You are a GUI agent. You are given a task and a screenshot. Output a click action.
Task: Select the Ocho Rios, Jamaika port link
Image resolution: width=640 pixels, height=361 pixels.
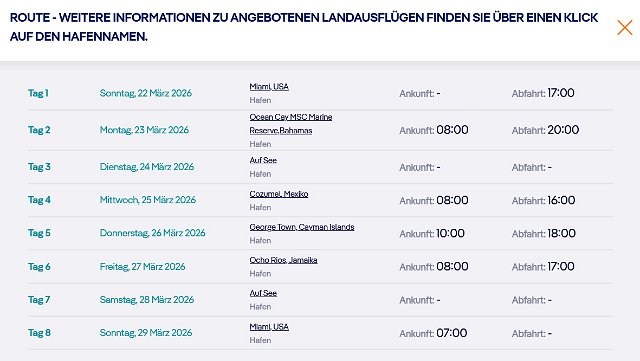coord(283,260)
